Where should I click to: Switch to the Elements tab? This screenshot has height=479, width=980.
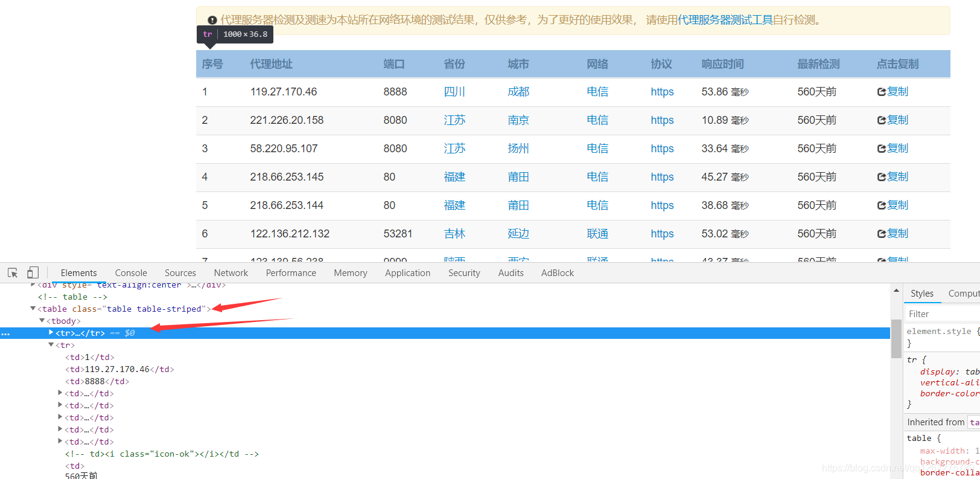(78, 273)
